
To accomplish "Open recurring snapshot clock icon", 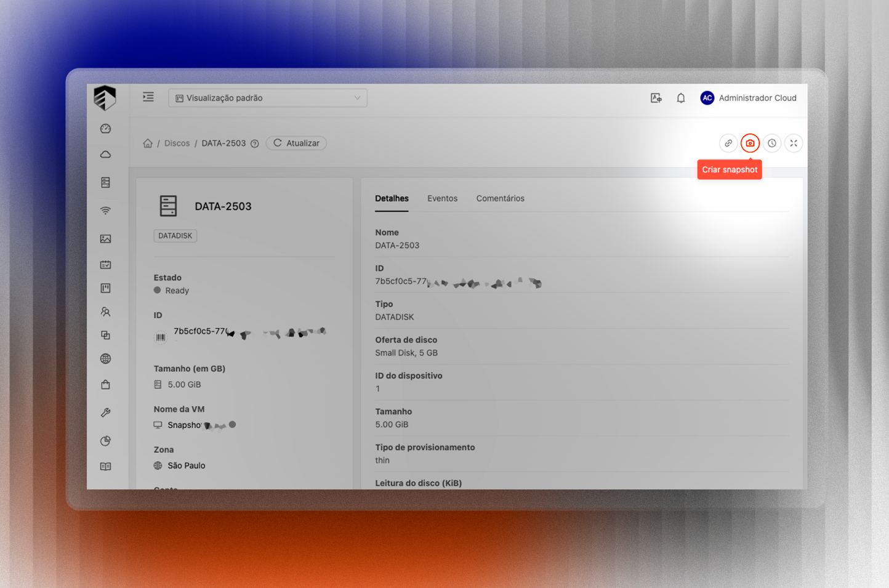I will click(772, 143).
